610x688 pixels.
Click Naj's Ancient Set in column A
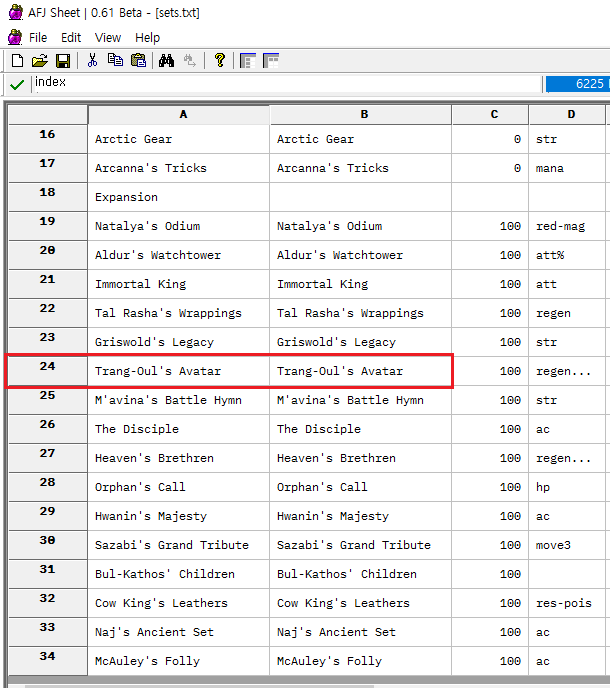179,632
